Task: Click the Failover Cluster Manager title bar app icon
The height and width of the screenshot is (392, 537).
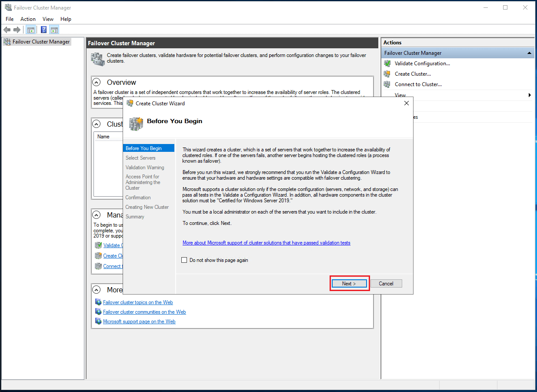Action: pyautogui.click(x=8, y=7)
